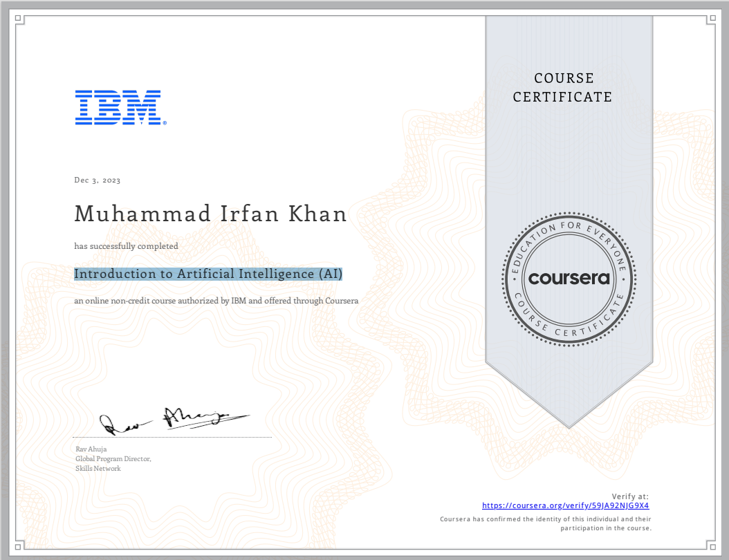
Task: Click the 'Verify at:' label
Action: pos(630,496)
